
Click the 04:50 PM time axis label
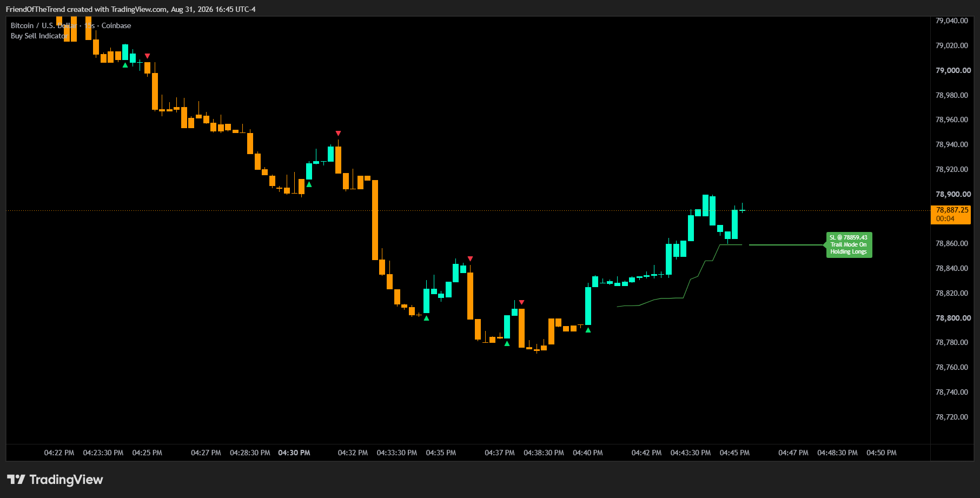(882, 453)
